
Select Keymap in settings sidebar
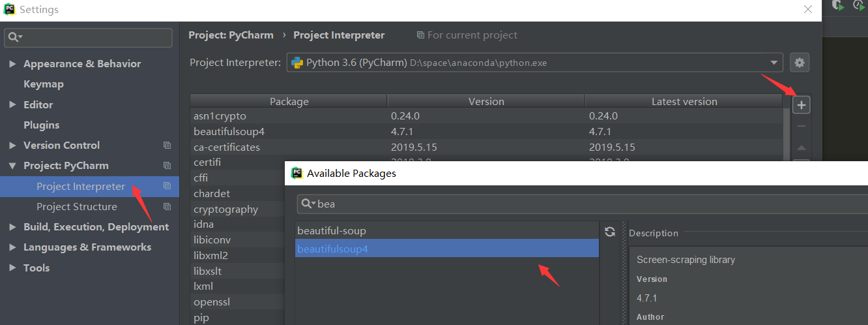(44, 84)
